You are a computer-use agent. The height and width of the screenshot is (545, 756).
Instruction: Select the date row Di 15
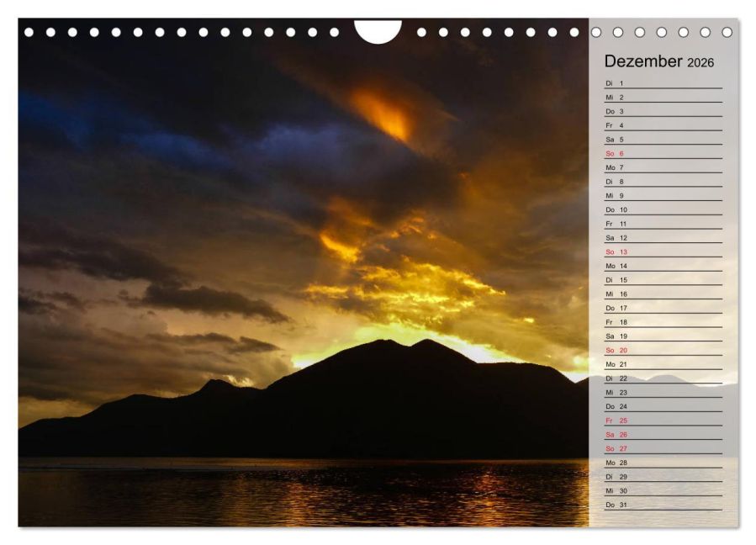pos(663,280)
